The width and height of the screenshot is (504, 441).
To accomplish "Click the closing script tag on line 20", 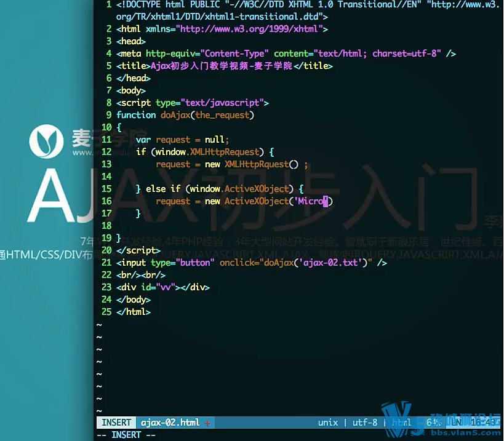I will (x=138, y=250).
